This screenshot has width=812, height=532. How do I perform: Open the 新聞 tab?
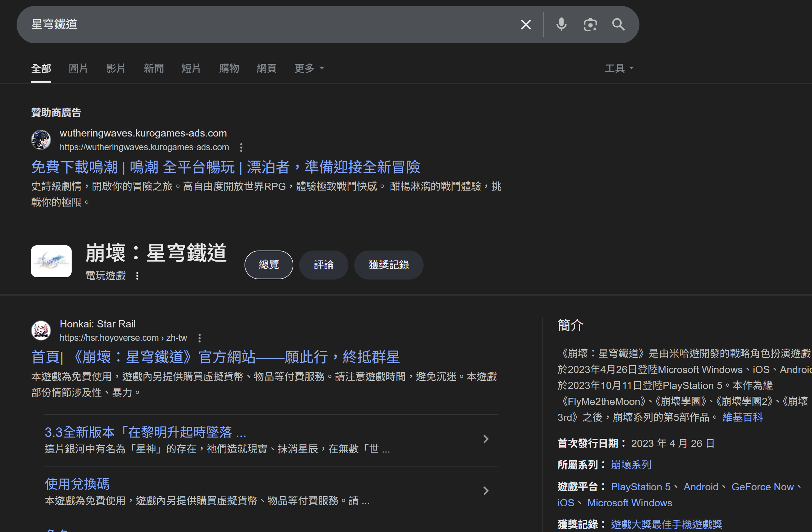click(154, 68)
